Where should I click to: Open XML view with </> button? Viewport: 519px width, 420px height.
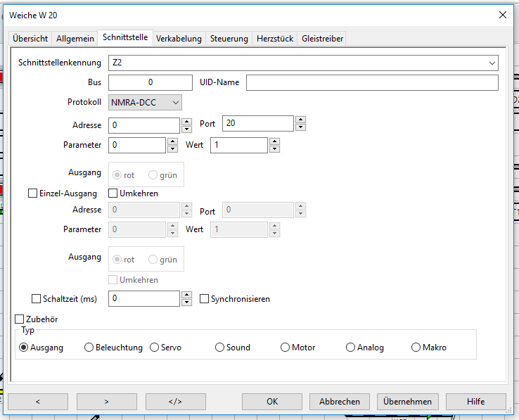175,402
